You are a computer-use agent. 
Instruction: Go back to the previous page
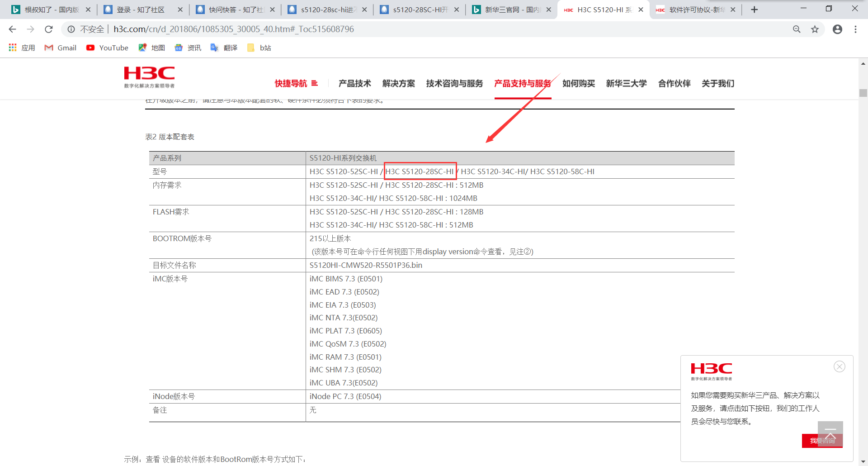(12, 29)
